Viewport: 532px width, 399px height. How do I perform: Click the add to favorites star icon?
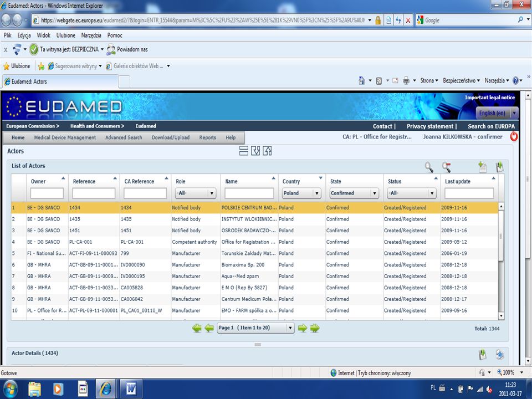tap(41, 66)
